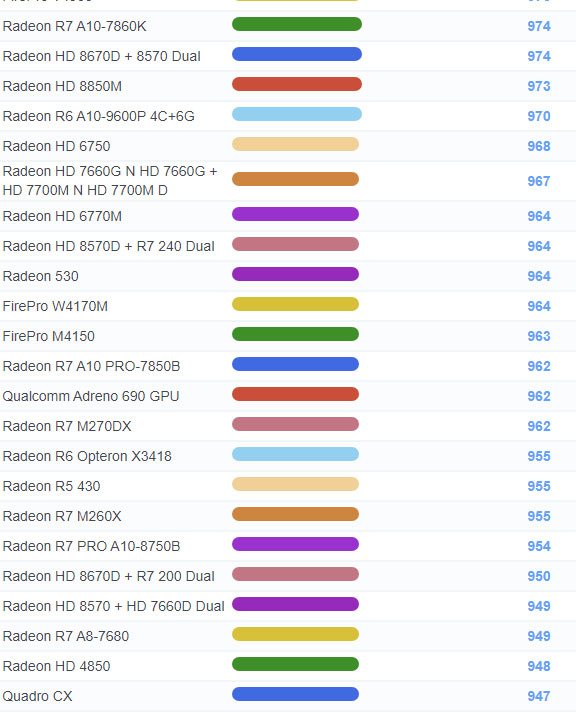Open Radeon HD 8670D + 8570 Dual
The height and width of the screenshot is (713, 576).
[101, 56]
